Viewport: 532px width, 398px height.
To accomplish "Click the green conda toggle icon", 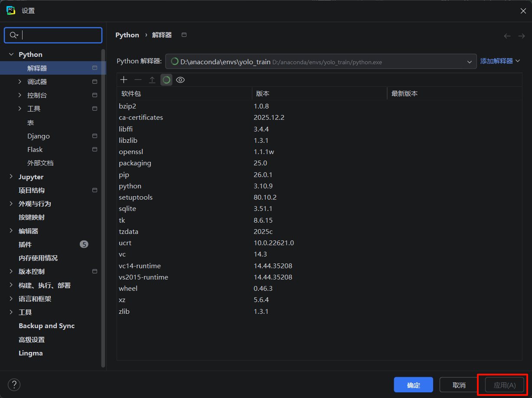I will 166,80.
